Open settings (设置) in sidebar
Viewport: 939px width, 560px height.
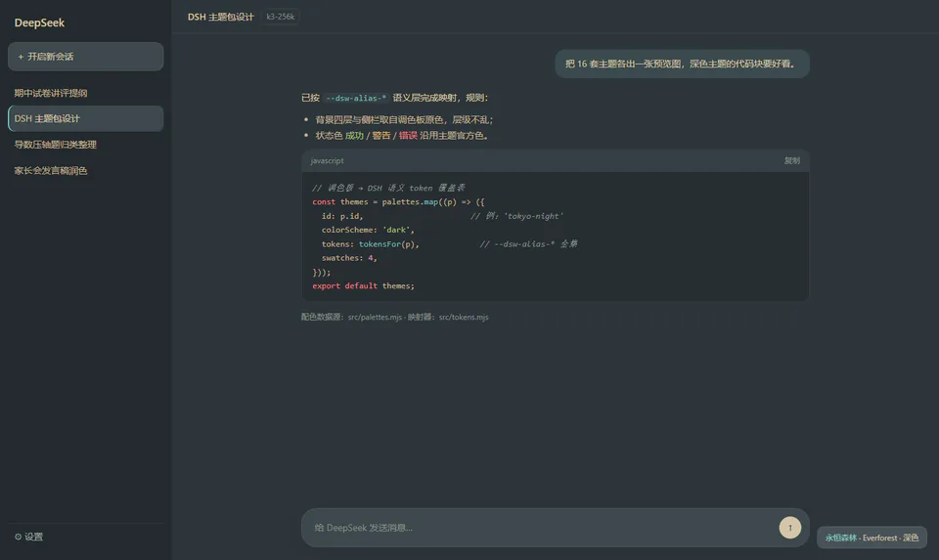tap(28, 537)
